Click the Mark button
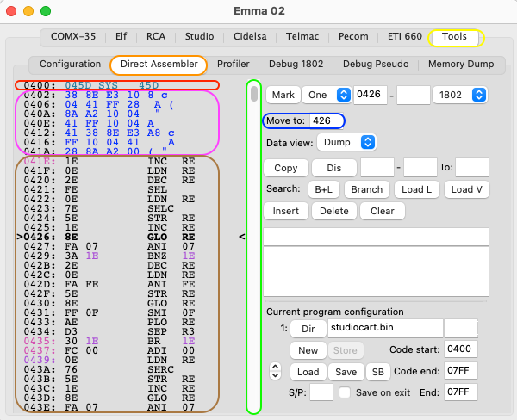The image size is (517, 420). coord(283,95)
